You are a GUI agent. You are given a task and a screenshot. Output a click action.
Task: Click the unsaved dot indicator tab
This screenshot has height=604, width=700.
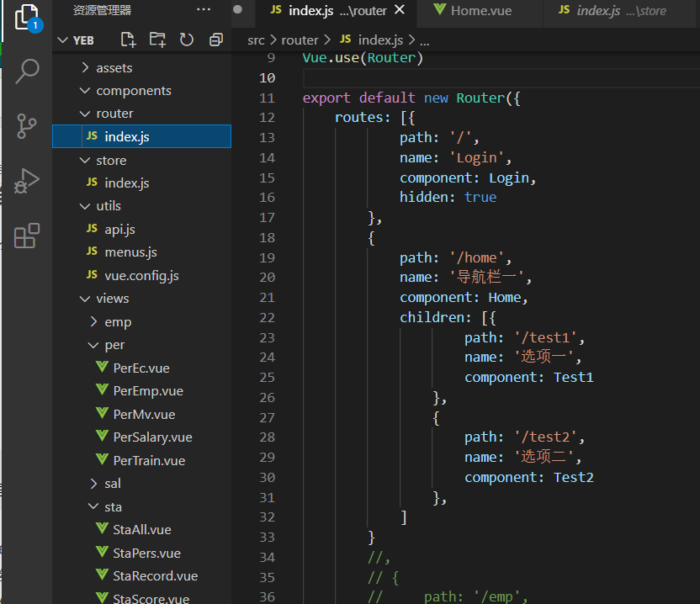(238, 9)
